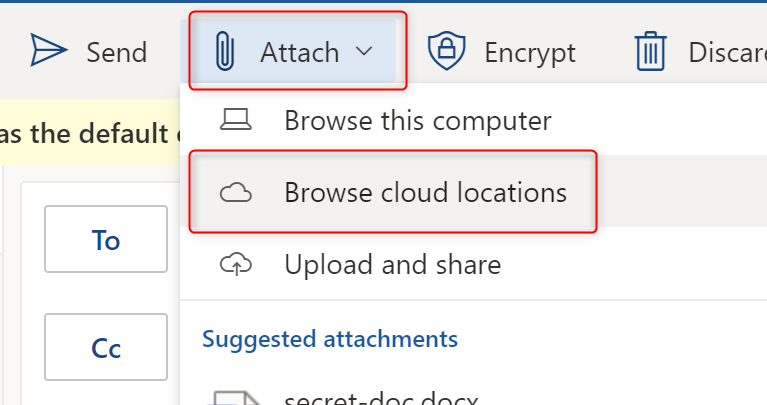This screenshot has width=767, height=405.
Task: Choose Browse this computer option
Action: click(417, 121)
